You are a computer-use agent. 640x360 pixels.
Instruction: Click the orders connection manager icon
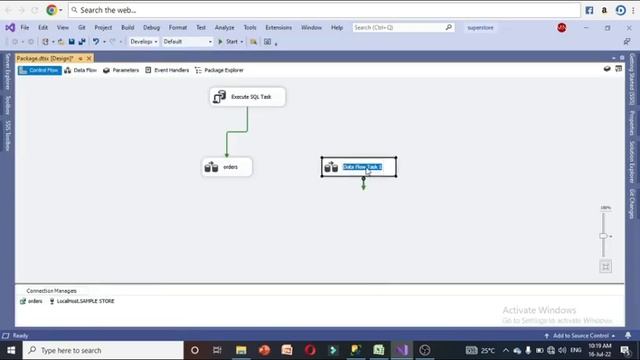23,301
